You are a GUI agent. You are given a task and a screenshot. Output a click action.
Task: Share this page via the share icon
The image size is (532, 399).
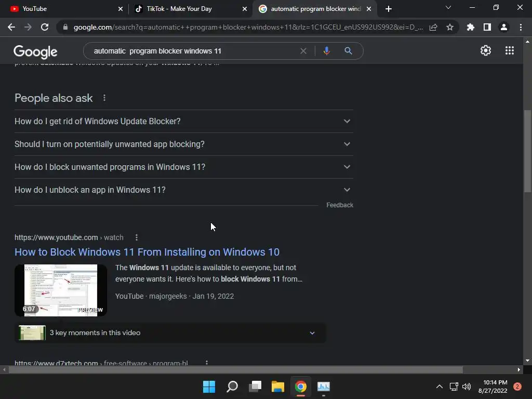pos(433,27)
